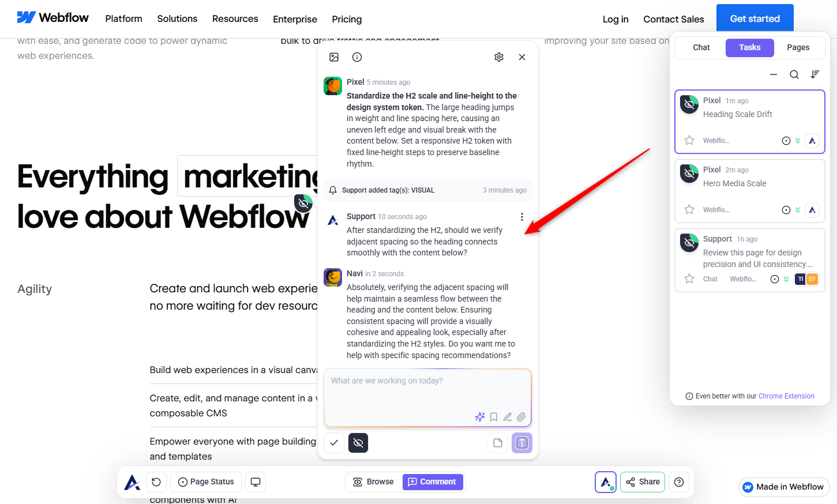Open the screenshot image icon in comment header
Viewport: 837px width, 504px height.
[334, 57]
